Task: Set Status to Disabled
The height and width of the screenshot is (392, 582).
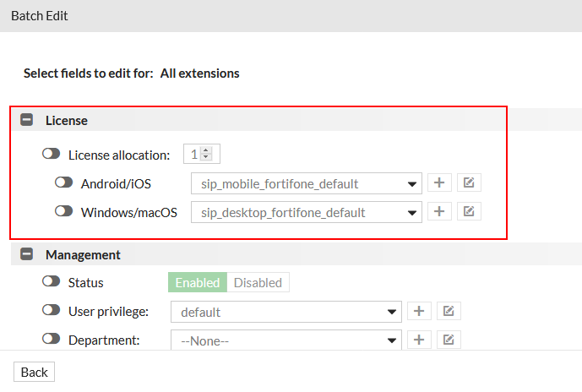Action: (x=258, y=282)
